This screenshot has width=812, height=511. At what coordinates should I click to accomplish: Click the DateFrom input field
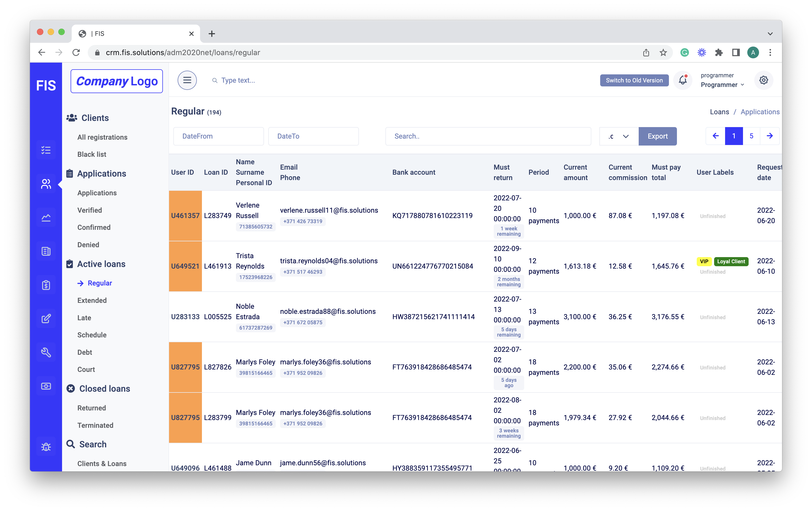click(x=218, y=136)
